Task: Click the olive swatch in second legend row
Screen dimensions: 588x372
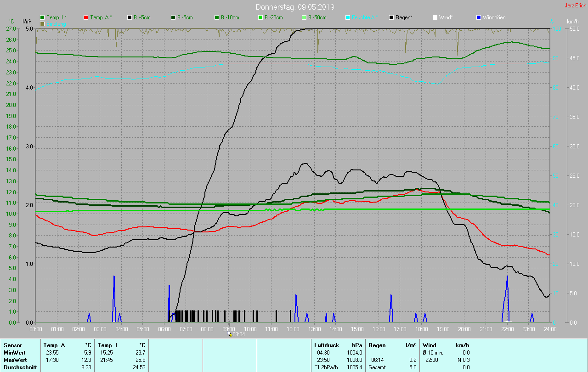Action: pyautogui.click(x=42, y=23)
